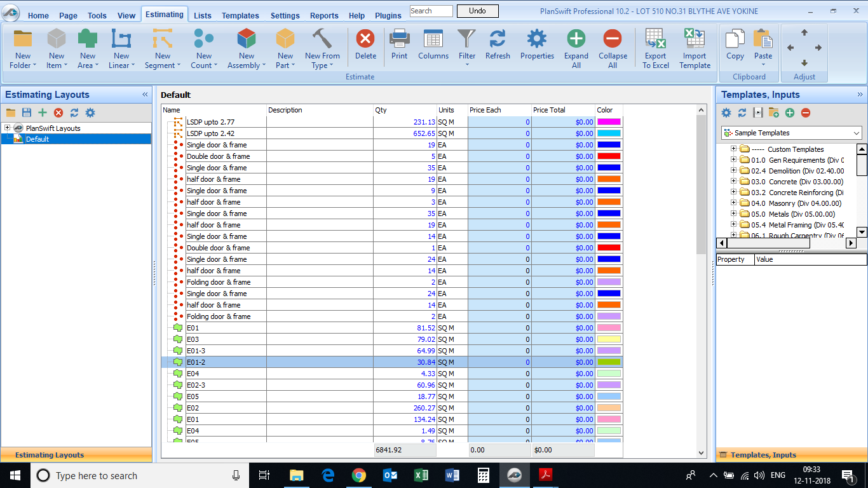Collapse the Templates, Inputs panel
868x488 pixels.
pos(860,95)
